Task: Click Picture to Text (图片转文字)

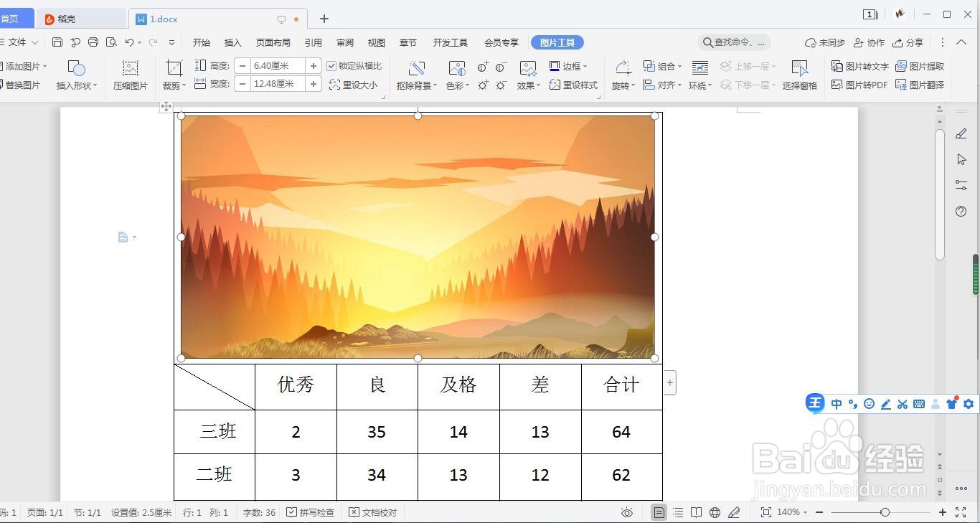Action: tap(859, 66)
